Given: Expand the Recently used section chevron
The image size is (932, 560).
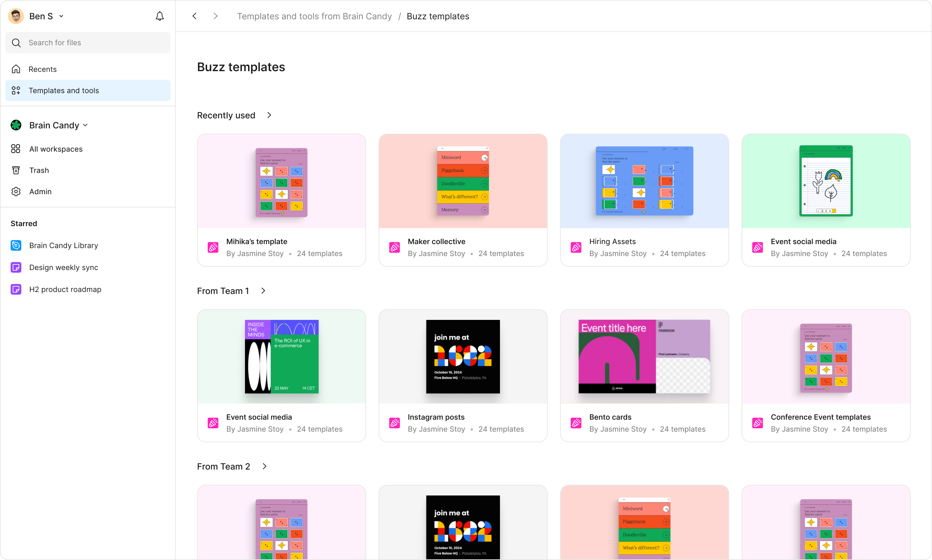Looking at the screenshot, I should pos(269,115).
